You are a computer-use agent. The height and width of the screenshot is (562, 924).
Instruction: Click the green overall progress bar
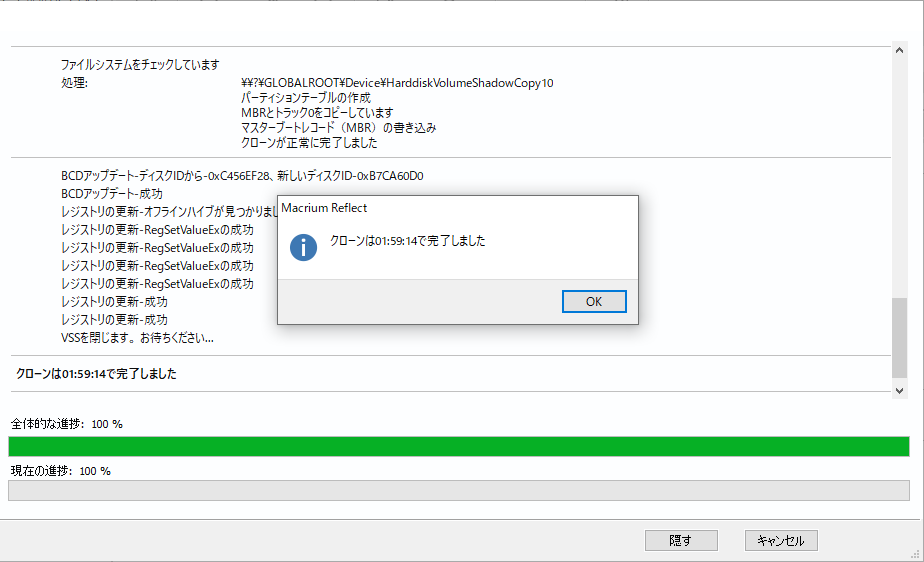click(458, 447)
